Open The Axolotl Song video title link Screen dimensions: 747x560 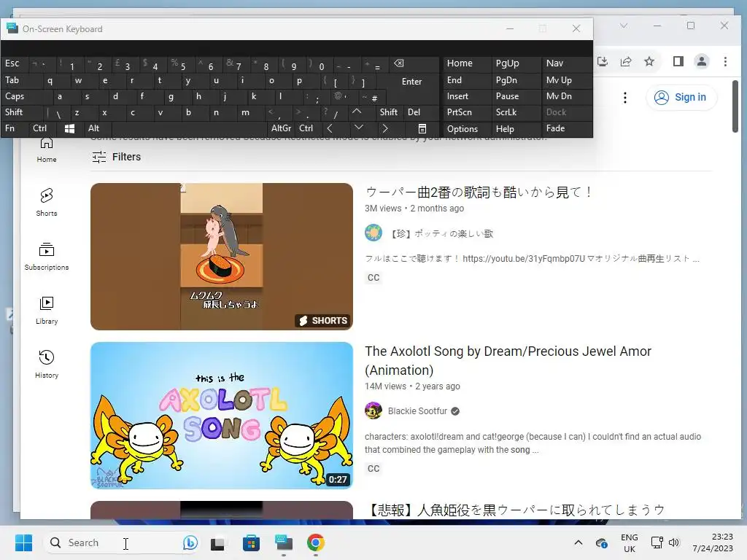click(x=508, y=360)
